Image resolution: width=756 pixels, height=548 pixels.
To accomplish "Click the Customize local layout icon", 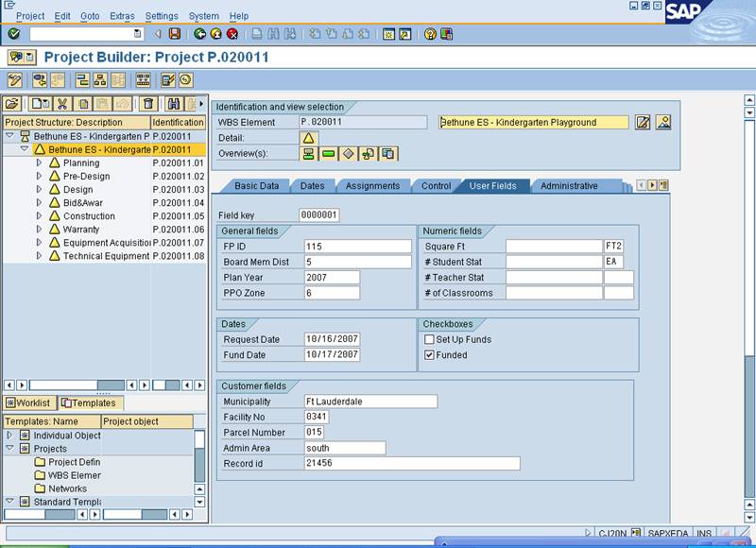I will (446, 34).
